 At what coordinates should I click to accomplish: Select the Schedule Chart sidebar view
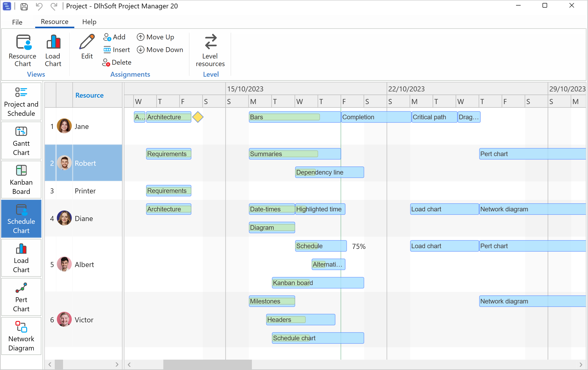pyautogui.click(x=21, y=219)
